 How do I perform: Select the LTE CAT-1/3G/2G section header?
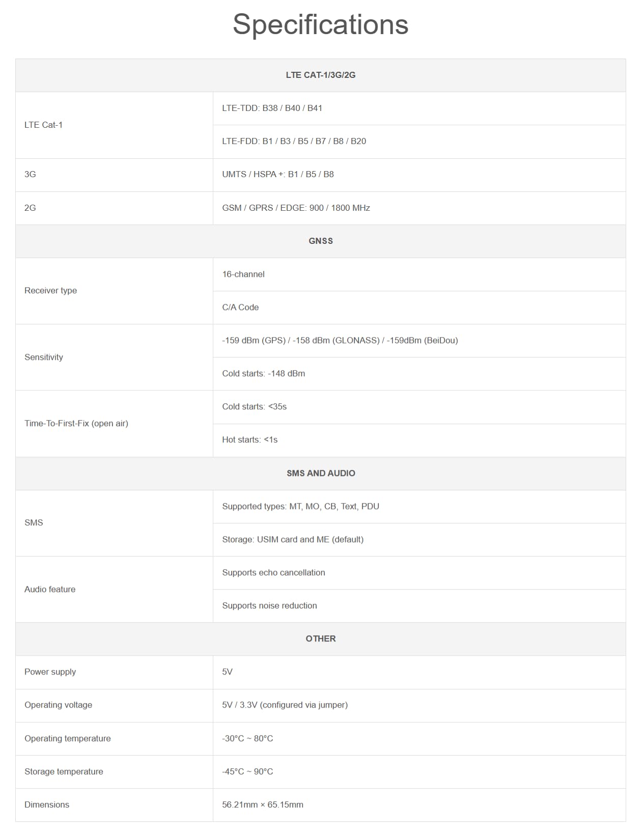pos(321,75)
